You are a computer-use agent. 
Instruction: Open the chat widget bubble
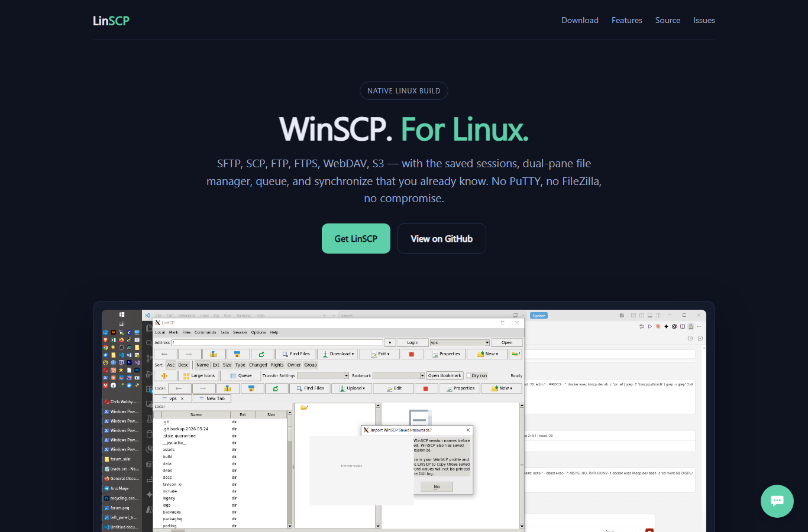click(x=777, y=501)
